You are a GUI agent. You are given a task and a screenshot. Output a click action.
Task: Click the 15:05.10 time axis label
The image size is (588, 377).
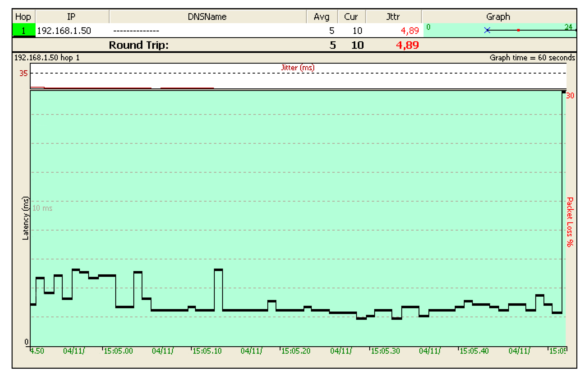[207, 351]
